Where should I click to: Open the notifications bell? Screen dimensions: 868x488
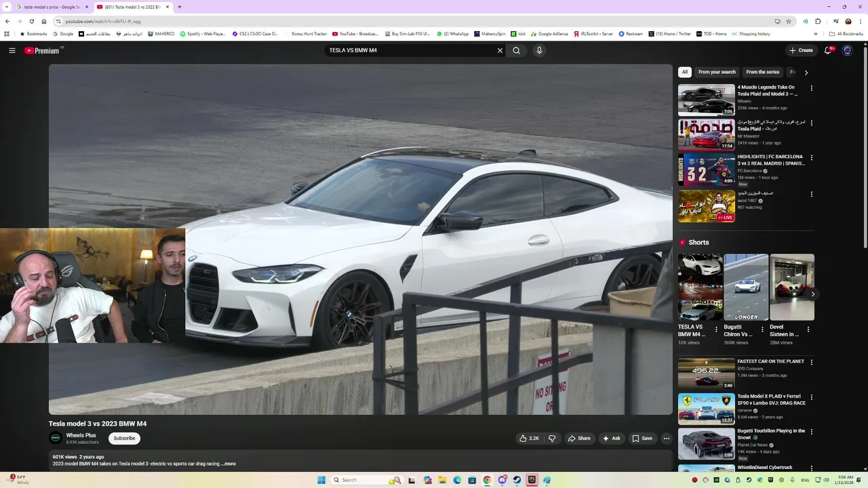(828, 50)
